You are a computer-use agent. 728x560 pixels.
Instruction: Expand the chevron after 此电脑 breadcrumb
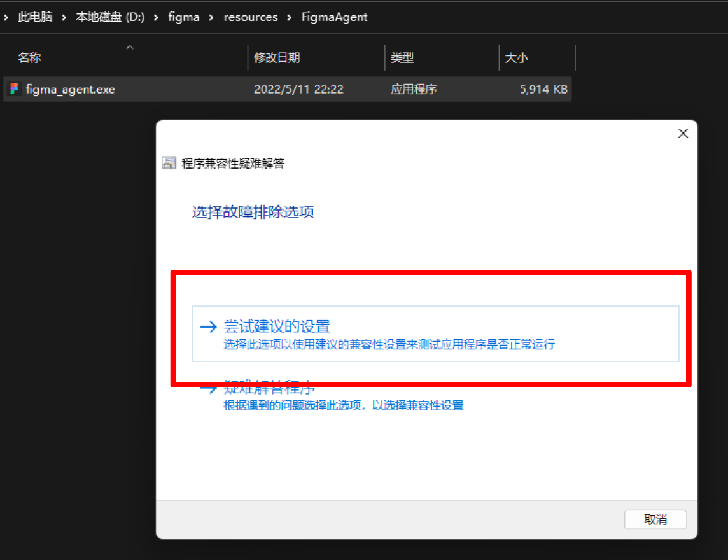point(64,18)
